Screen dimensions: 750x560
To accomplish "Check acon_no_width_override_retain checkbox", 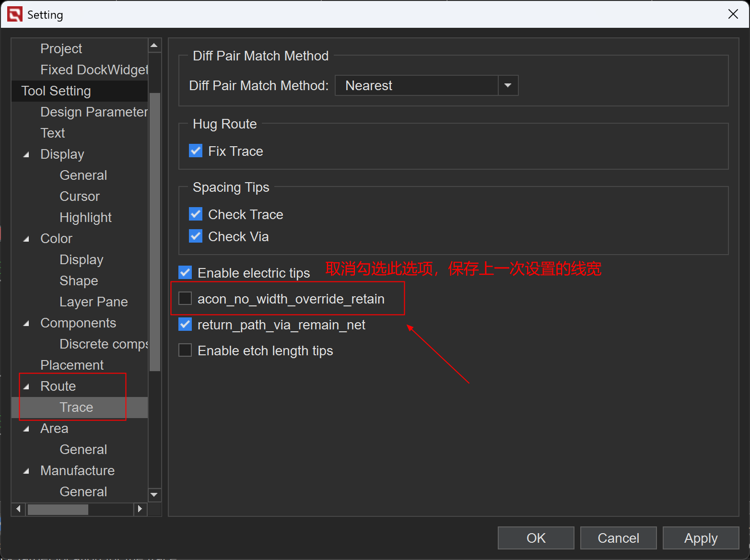I will click(185, 299).
